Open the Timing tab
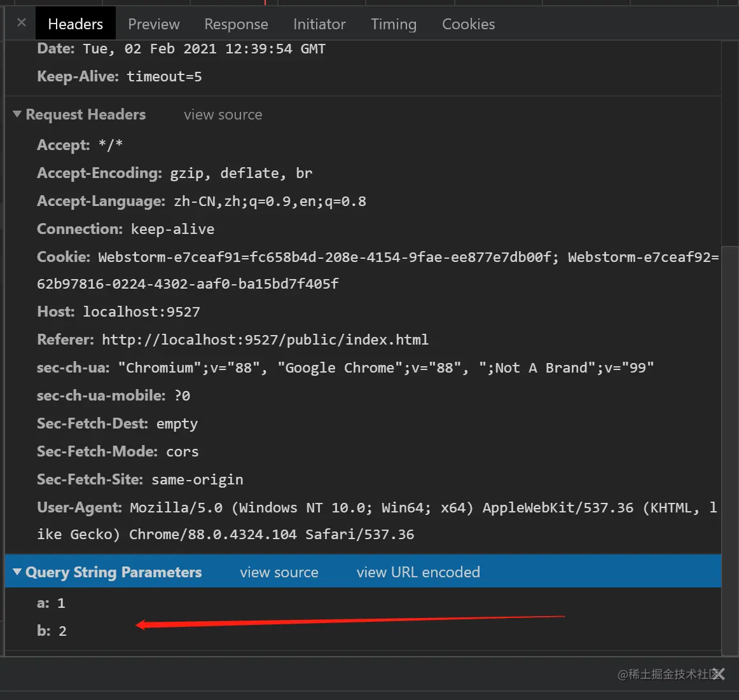This screenshot has width=739, height=700. 394,24
